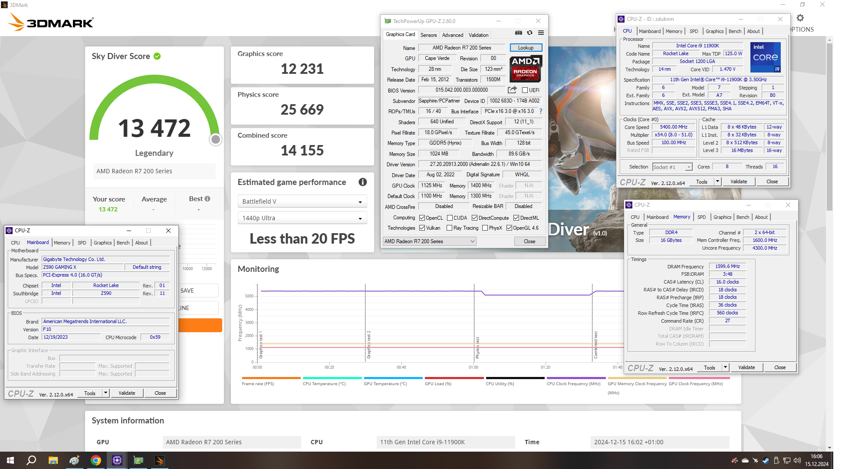Toggle the Vulkan checkbox in GPU-Z

click(x=422, y=228)
